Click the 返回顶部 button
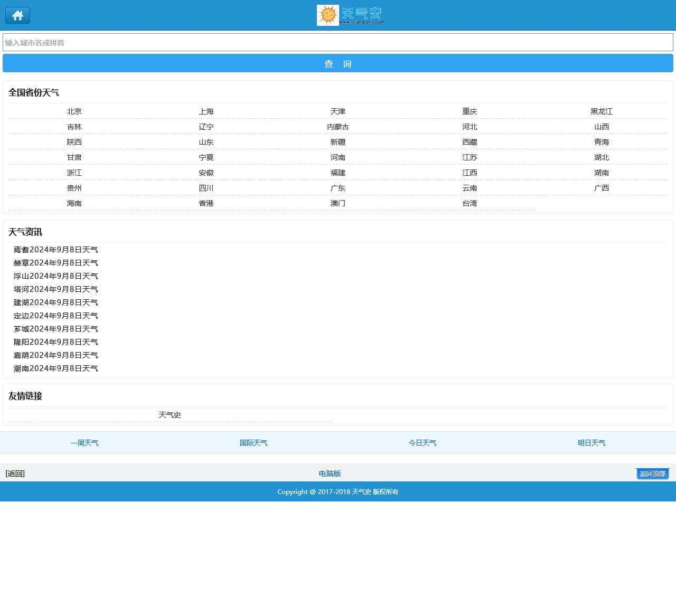The height and width of the screenshot is (616, 676). coord(652,473)
